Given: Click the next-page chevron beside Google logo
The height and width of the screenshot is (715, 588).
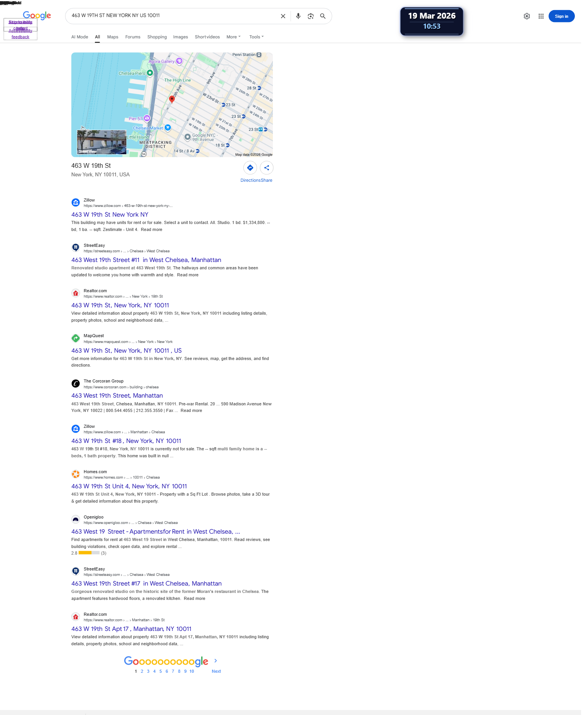Looking at the screenshot, I should point(216,661).
